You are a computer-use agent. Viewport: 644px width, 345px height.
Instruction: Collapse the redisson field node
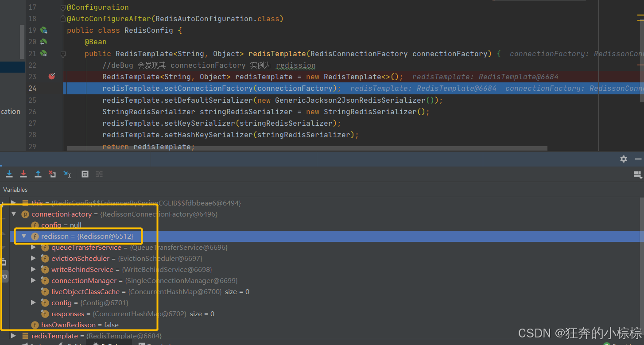[x=24, y=236]
